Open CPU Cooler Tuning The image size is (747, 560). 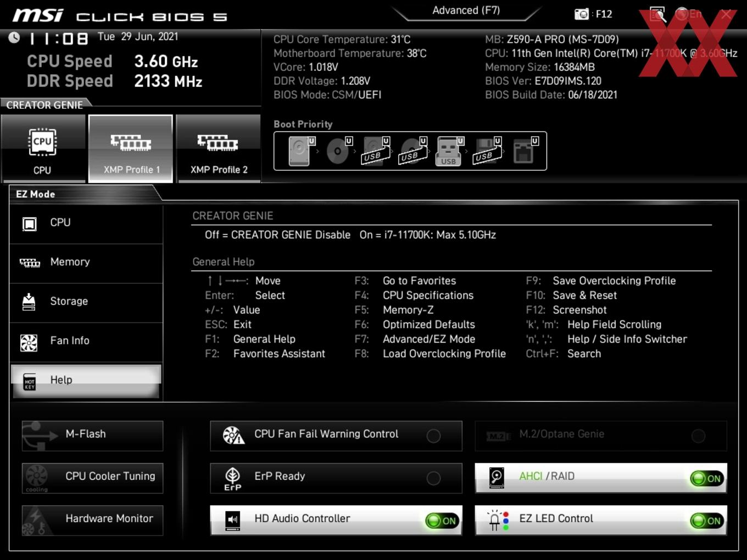coord(92,478)
